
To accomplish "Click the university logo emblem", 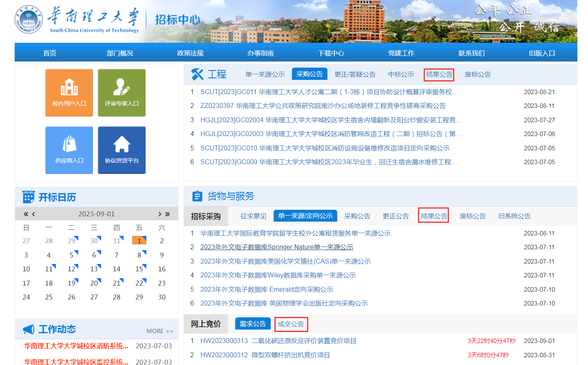I will point(28,20).
